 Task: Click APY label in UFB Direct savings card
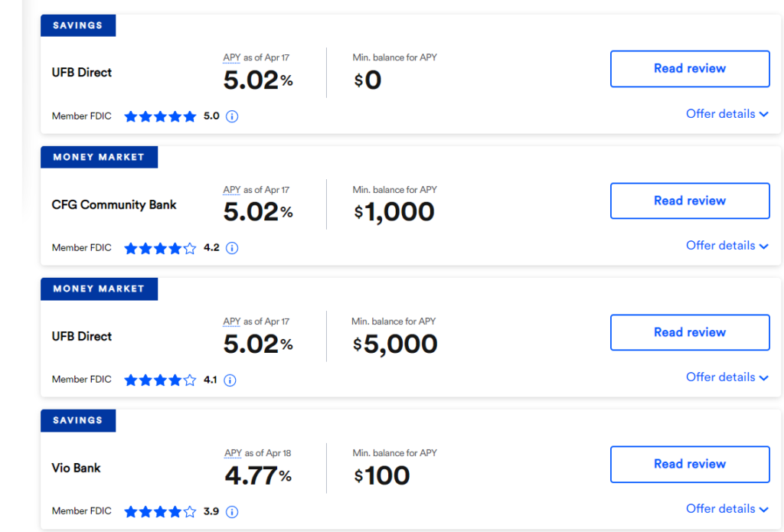coord(231,57)
